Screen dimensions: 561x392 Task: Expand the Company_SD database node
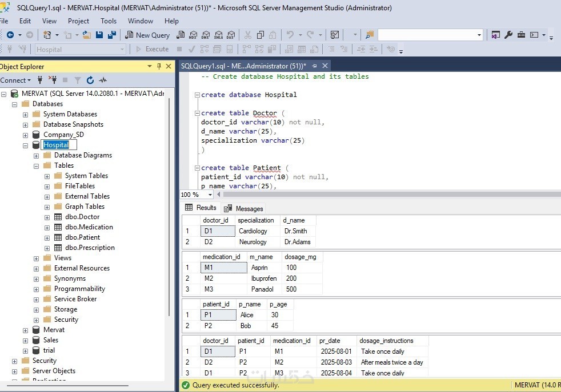(26, 135)
